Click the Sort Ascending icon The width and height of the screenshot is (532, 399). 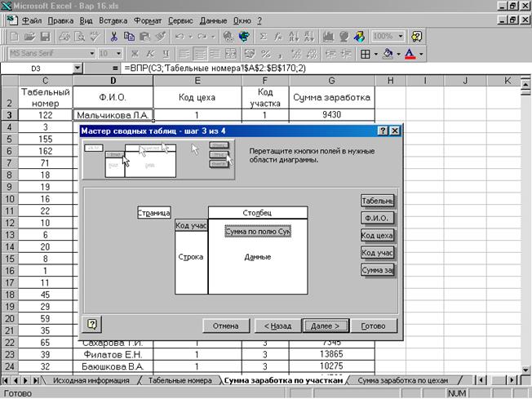[292, 36]
